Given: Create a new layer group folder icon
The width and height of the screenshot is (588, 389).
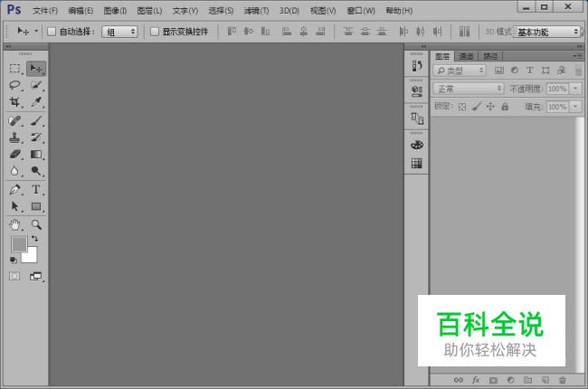Looking at the screenshot, I should tap(527, 380).
